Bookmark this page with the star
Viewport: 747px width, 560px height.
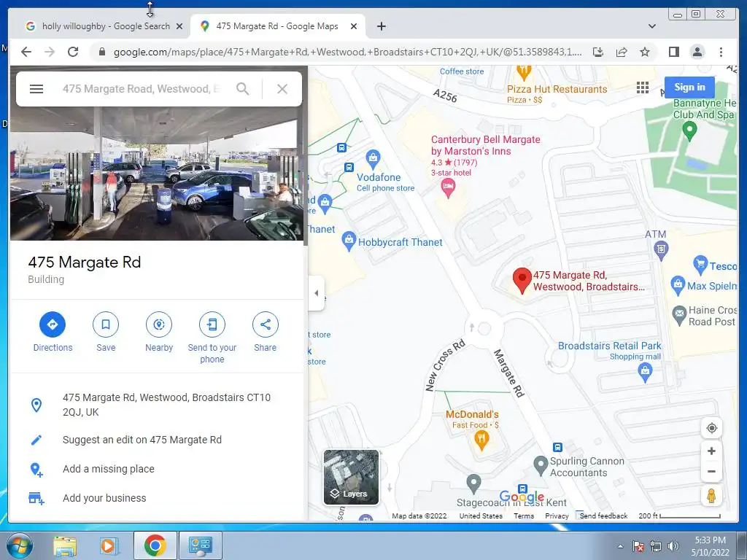click(645, 52)
